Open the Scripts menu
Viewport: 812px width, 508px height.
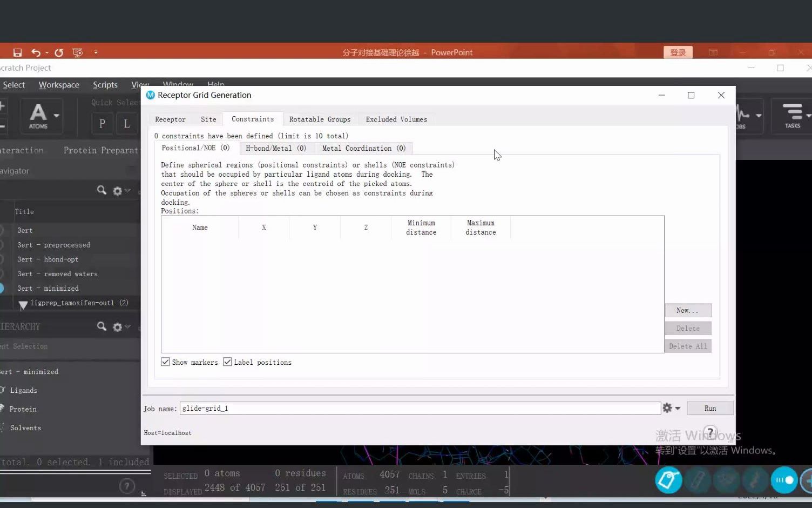tap(105, 85)
